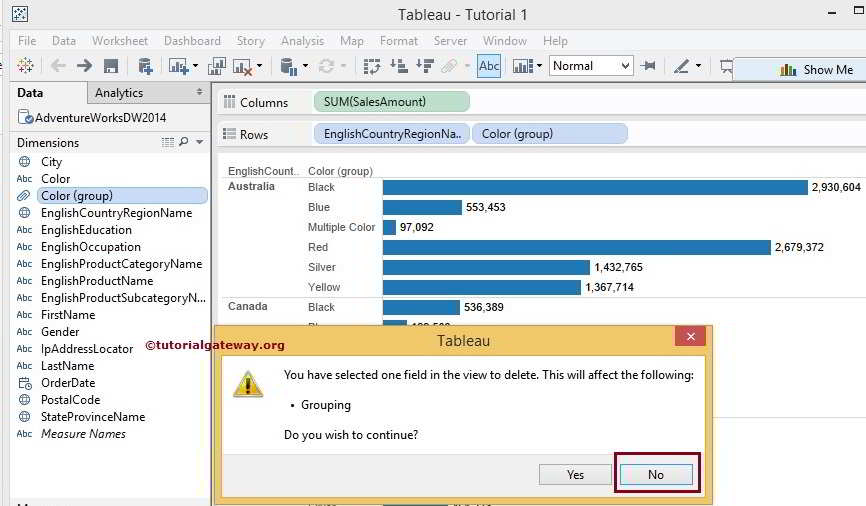866x506 pixels.
Task: Open the Worksheet menu
Action: coord(120,41)
